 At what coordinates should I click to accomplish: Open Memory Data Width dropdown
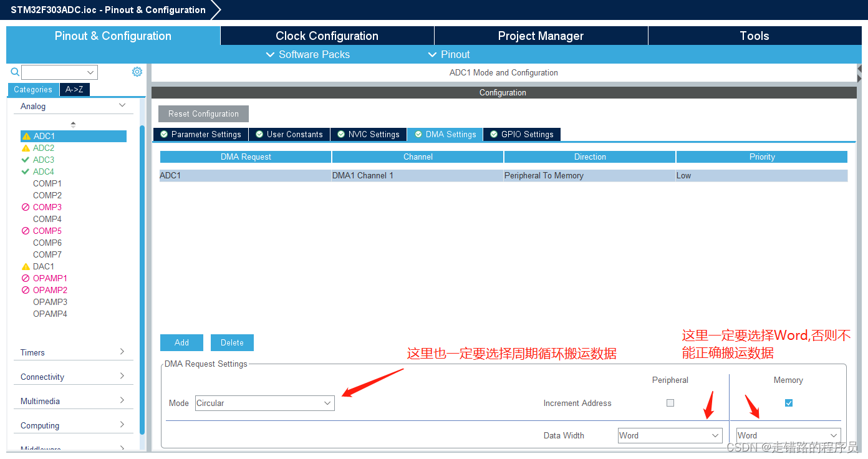(x=788, y=435)
